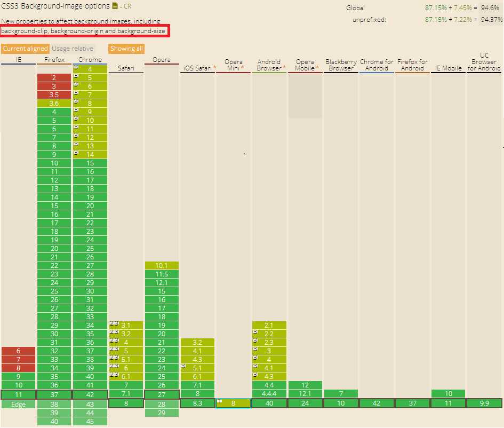Click the prefix flag on Android Browser 4.1
Image resolution: width=504 pixels, height=428 pixels.
[x=255, y=366]
